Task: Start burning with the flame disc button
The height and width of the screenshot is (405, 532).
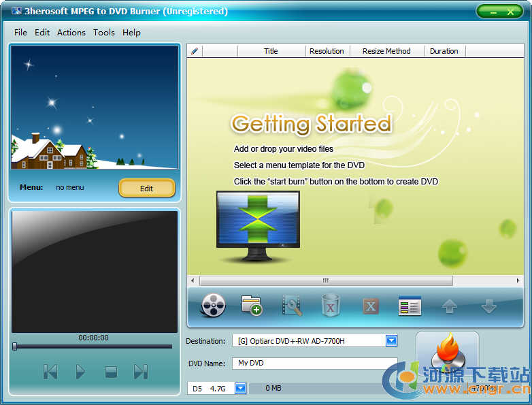Action: click(447, 357)
